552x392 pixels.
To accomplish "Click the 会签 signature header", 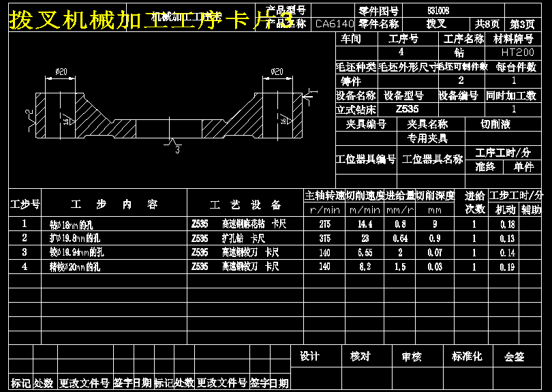I will [514, 357].
